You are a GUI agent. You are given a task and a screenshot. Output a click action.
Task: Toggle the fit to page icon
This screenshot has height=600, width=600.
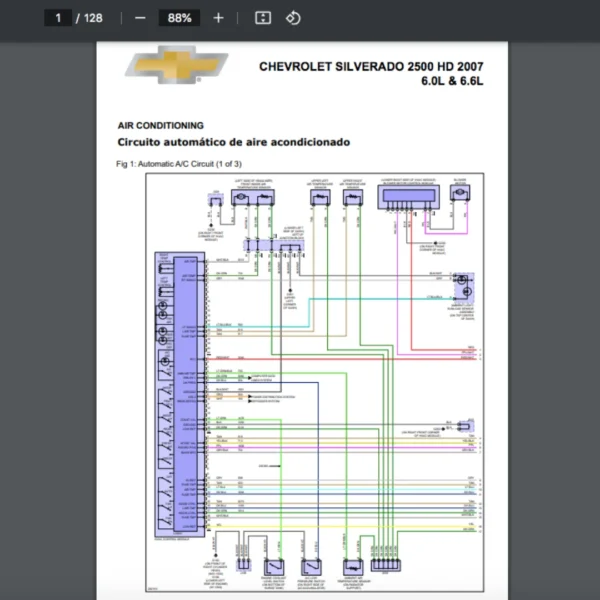click(263, 18)
